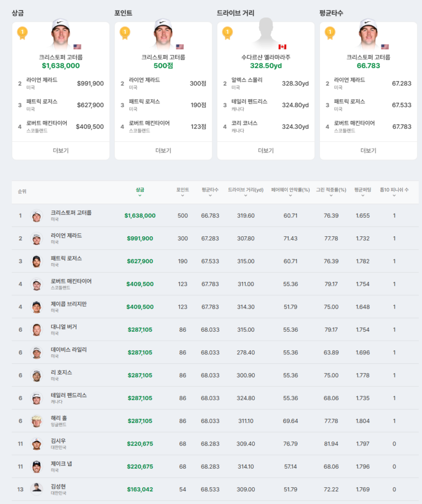Viewport: 422px width, 504px height.
Task: Open 로버트 매킨타이어 player link in table
Action: [71, 281]
